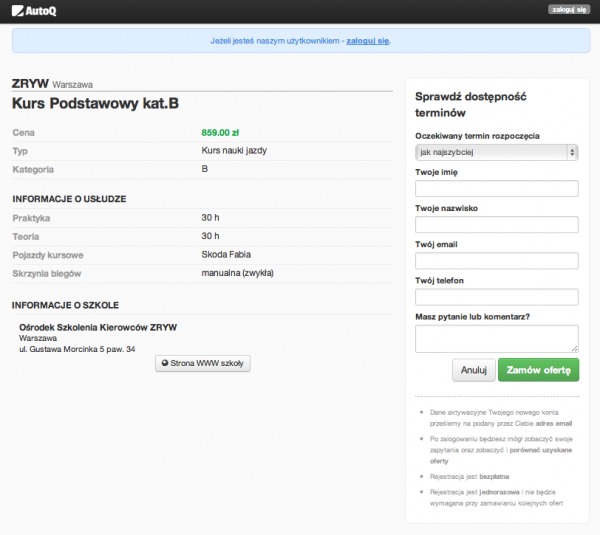This screenshot has height=535, width=600.
Task: Click 'Skrzynia biegów' row label
Action: [47, 274]
